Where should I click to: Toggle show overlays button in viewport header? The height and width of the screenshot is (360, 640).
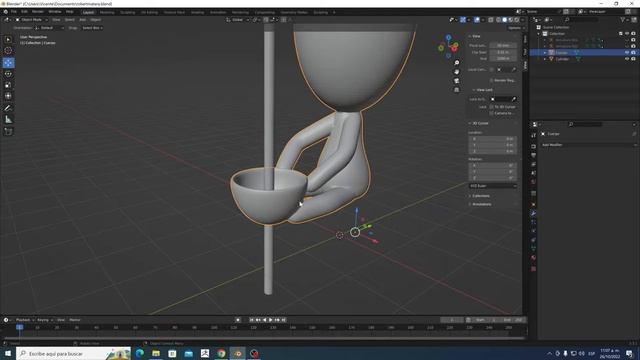click(477, 20)
